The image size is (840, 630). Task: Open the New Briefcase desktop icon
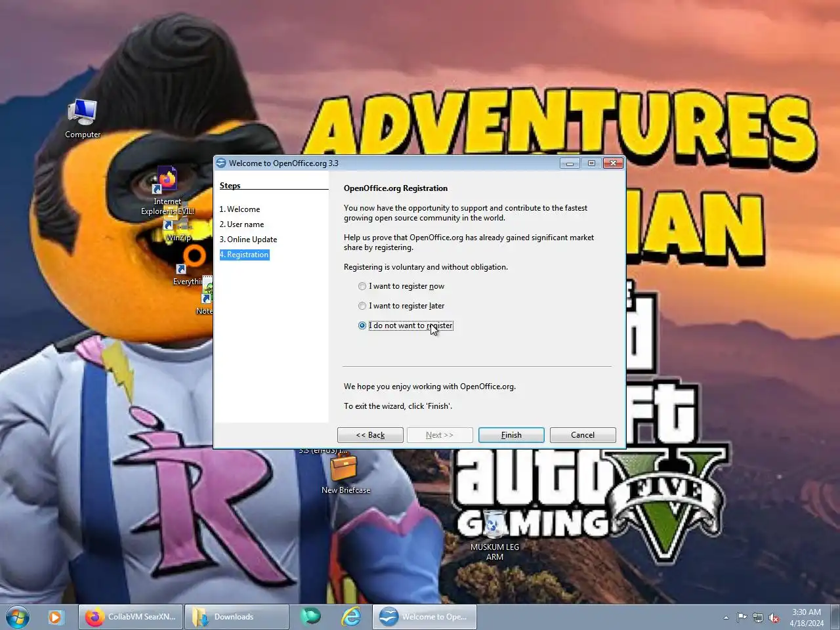pos(345,474)
